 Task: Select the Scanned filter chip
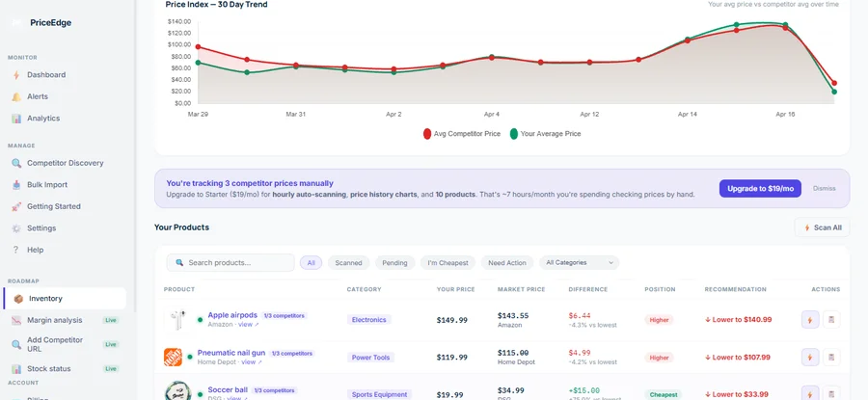(349, 263)
